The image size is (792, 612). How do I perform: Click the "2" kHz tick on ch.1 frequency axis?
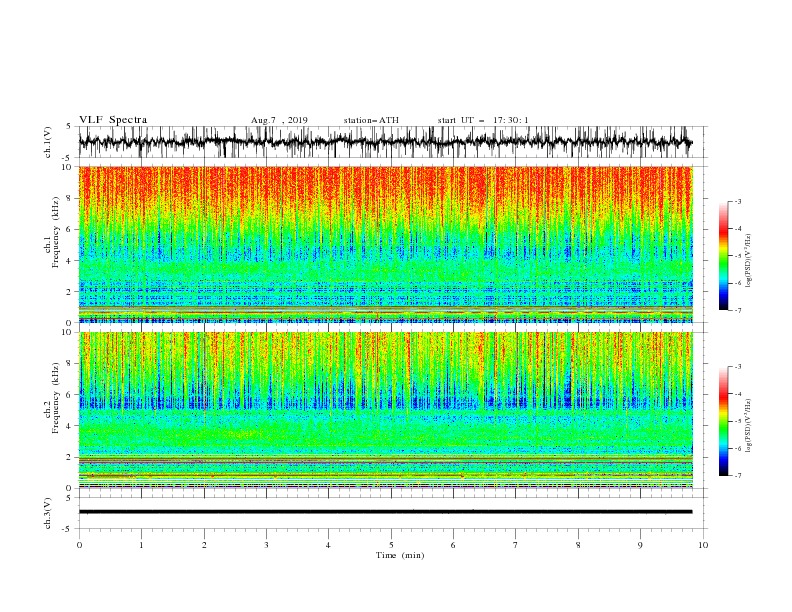pyautogui.click(x=70, y=291)
